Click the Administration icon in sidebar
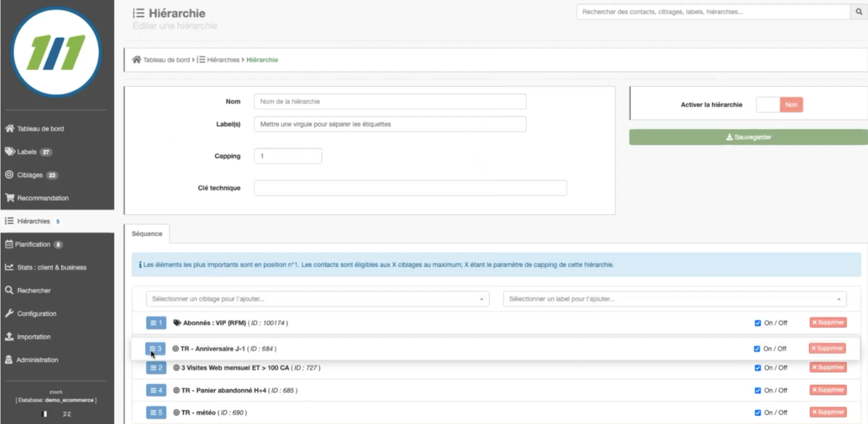 point(9,359)
